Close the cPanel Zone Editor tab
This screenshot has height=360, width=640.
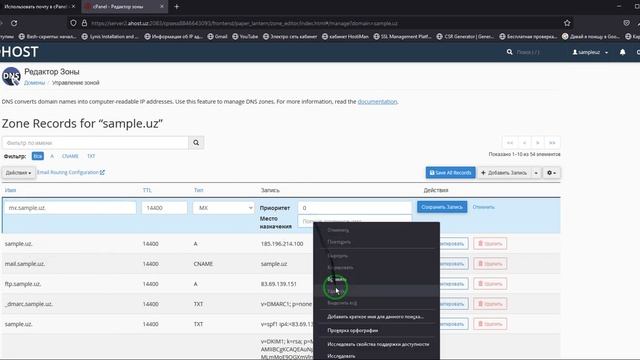tap(162, 7)
